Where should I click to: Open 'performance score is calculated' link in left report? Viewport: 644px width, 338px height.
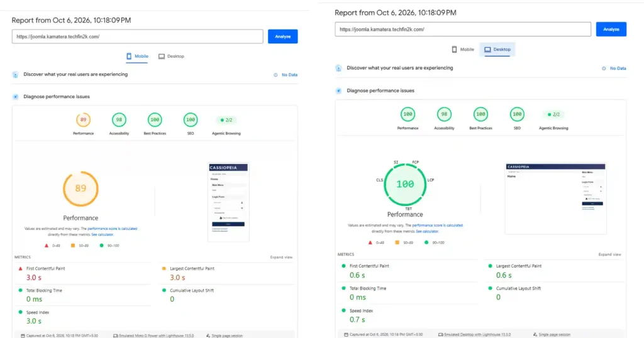[x=112, y=229]
